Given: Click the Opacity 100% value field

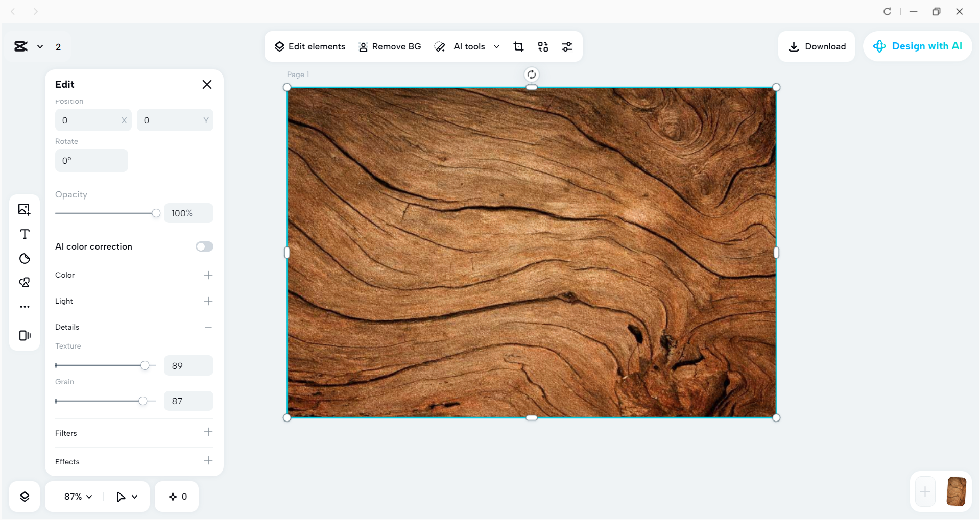Looking at the screenshot, I should pyautogui.click(x=188, y=213).
